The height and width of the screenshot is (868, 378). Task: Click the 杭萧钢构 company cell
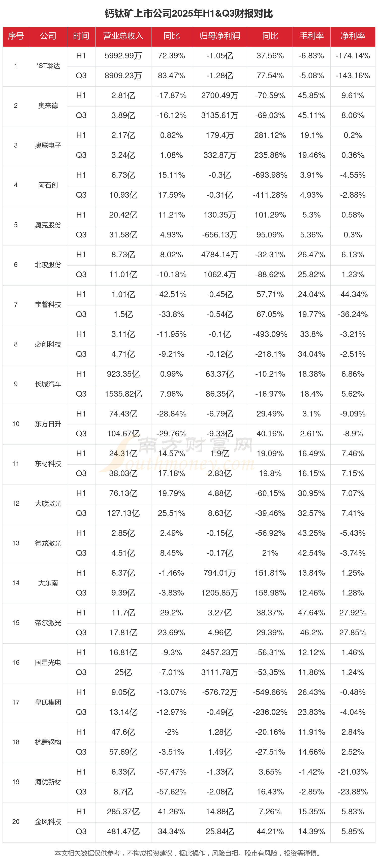(x=48, y=742)
